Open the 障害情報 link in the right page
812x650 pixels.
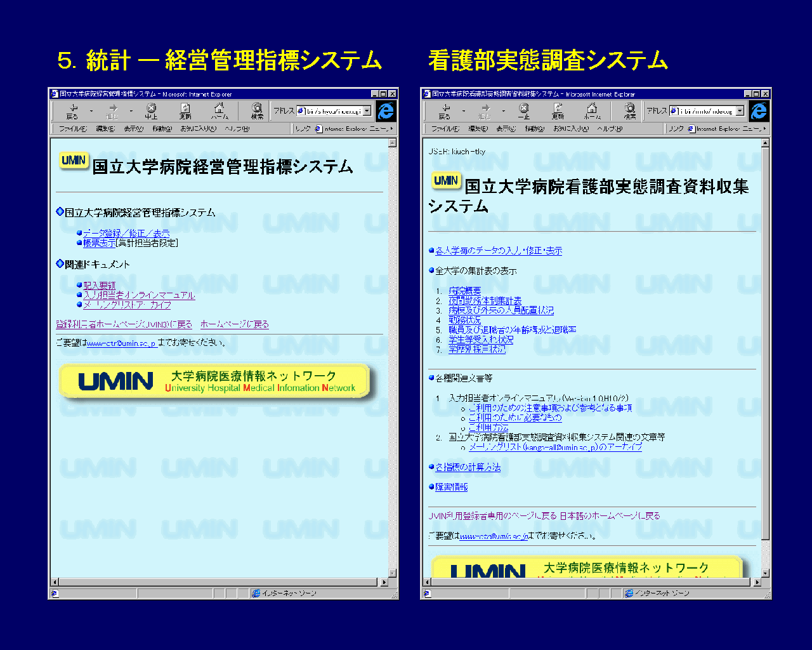(x=451, y=487)
